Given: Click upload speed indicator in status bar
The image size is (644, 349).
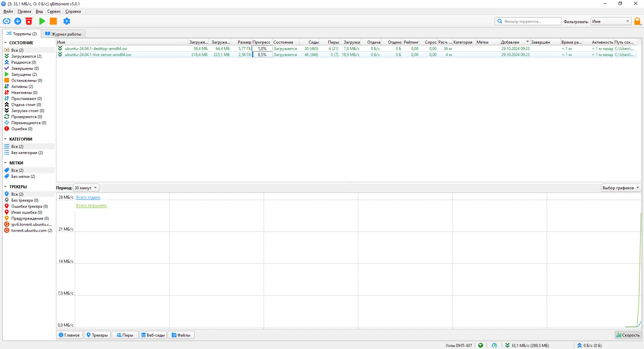Looking at the screenshot, I should [589, 345].
